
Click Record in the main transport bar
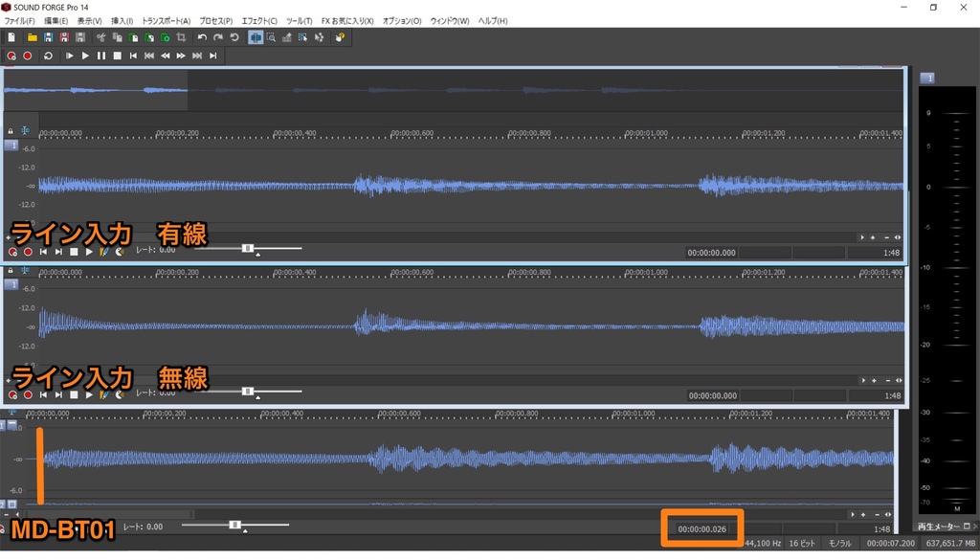(27, 56)
